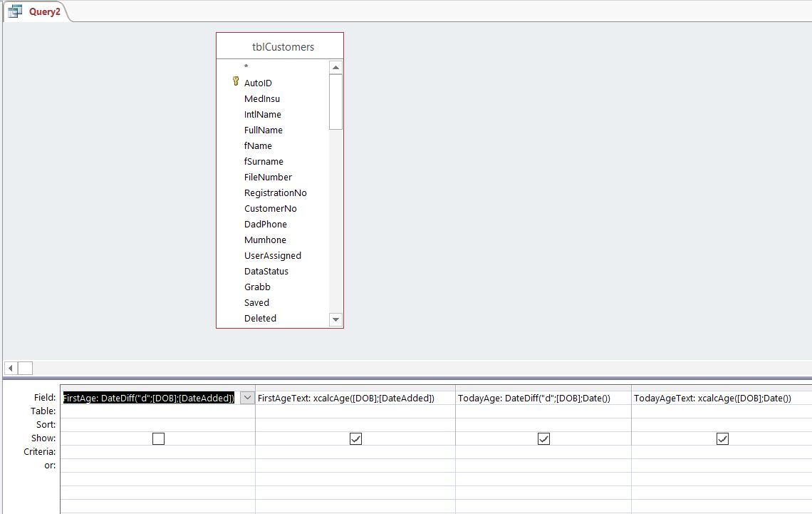The width and height of the screenshot is (812, 514).
Task: Uncheck Show checkbox for TodayAge column
Action: point(543,439)
